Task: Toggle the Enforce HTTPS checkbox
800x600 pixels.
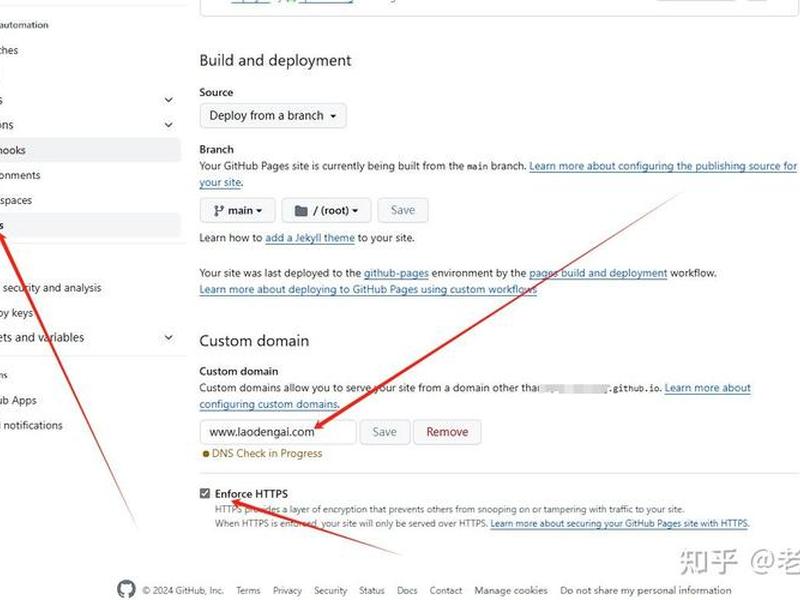Action: coord(205,493)
